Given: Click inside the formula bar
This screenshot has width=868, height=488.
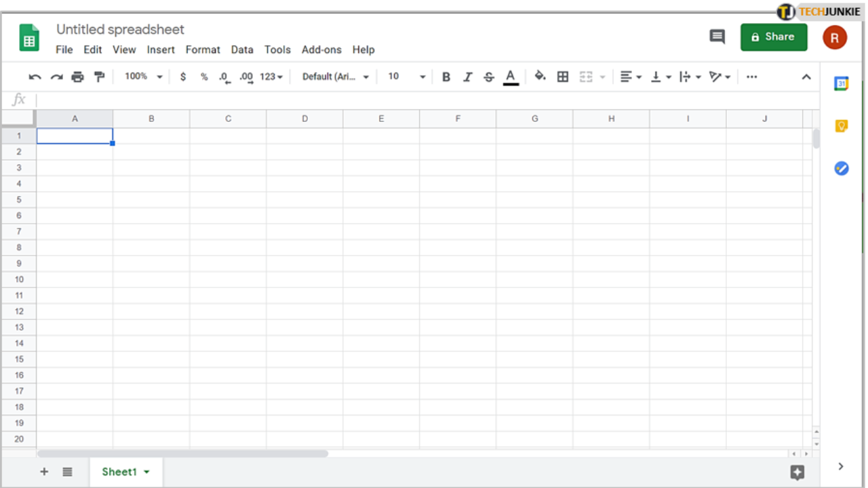Looking at the screenshot, I should tap(271, 100).
